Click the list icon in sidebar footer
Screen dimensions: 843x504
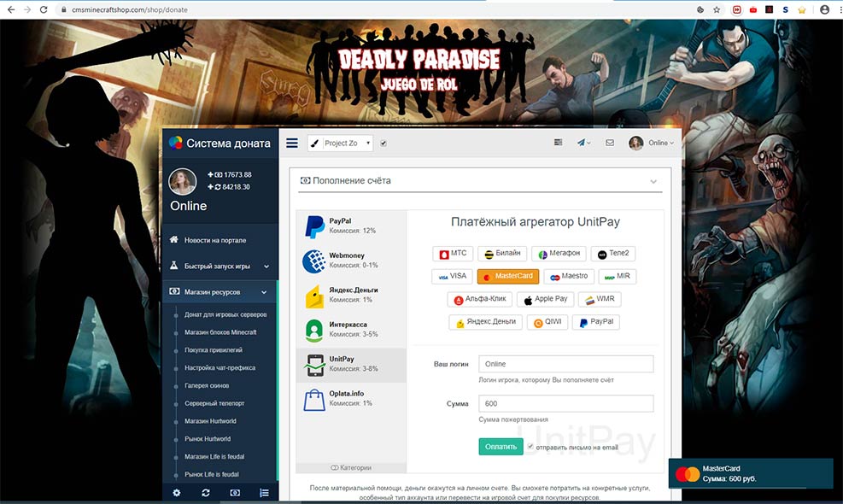(264, 493)
